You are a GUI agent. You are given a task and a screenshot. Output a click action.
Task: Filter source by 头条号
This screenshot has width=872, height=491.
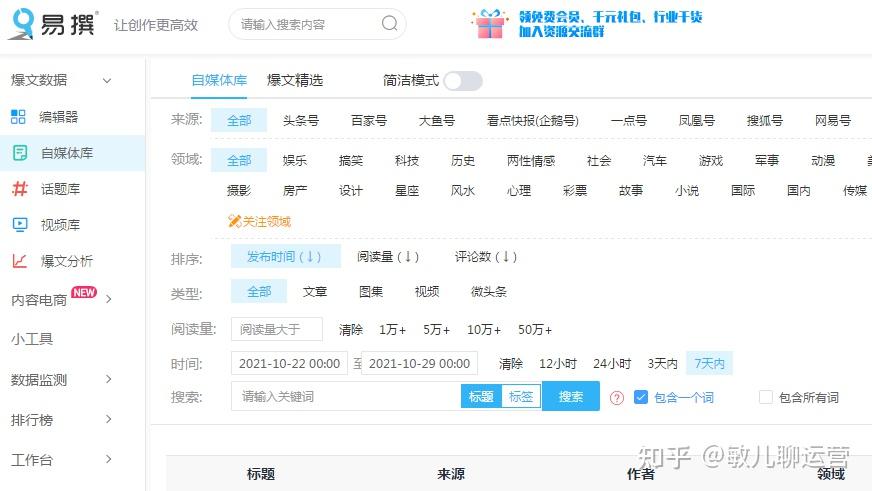[301, 120]
